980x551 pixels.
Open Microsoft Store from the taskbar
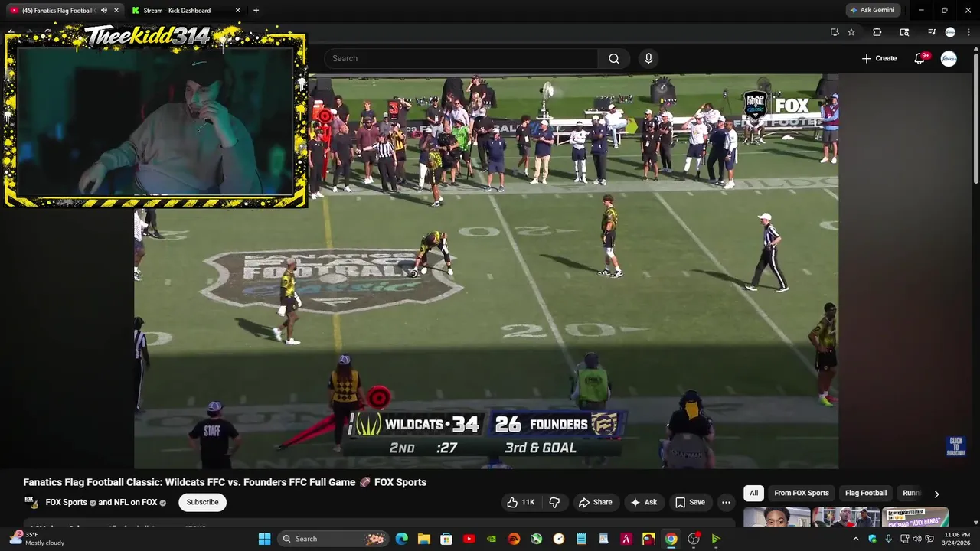click(446, 539)
